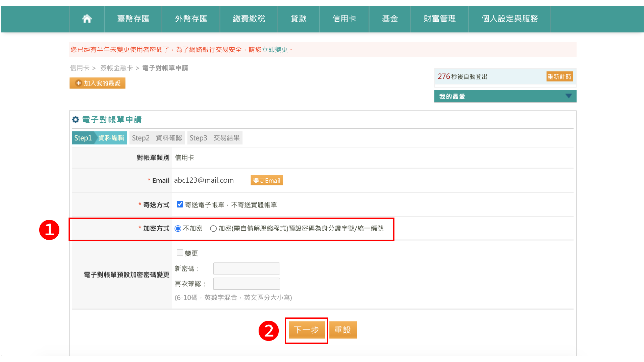Click the 新密碼 input field
Viewport: 644px width, 362px height.
(x=247, y=268)
